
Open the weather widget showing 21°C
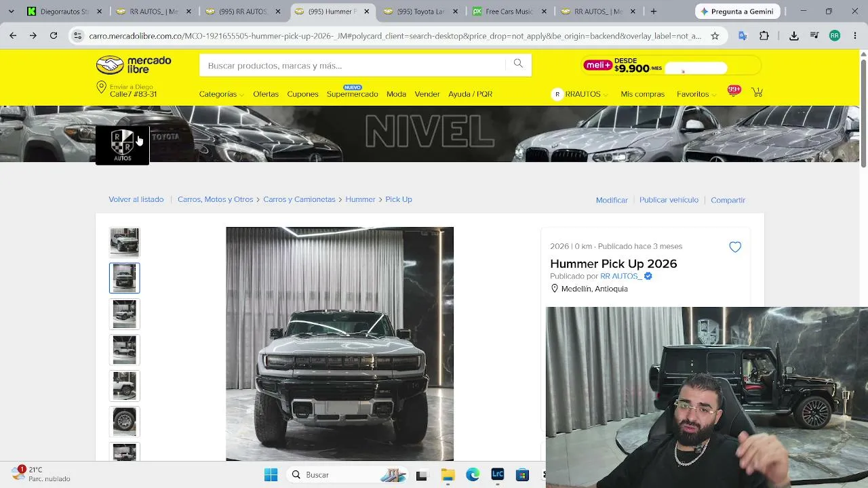[x=41, y=474]
